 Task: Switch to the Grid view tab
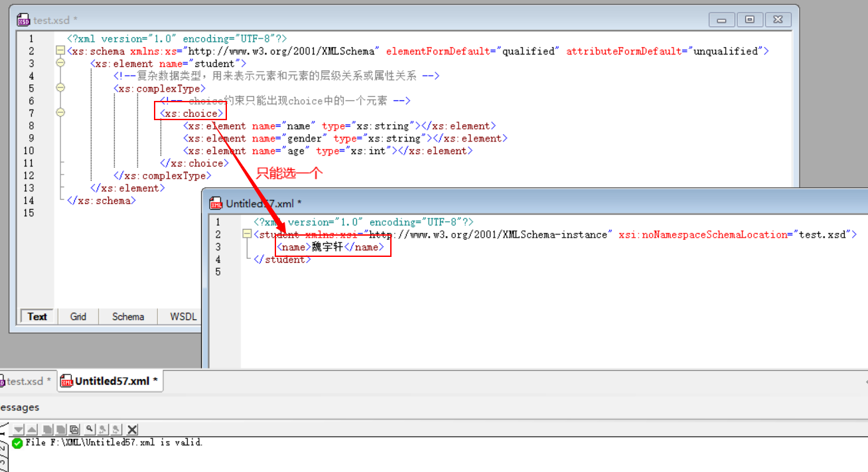[x=78, y=317]
